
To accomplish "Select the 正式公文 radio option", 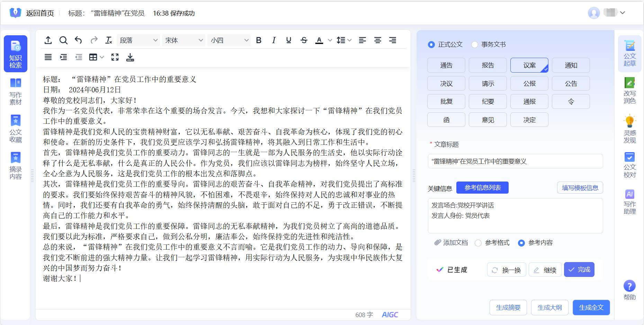I will [x=431, y=45].
